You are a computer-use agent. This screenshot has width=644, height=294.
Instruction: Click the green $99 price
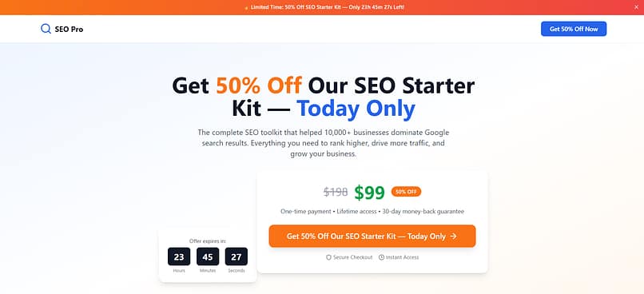coord(370,193)
